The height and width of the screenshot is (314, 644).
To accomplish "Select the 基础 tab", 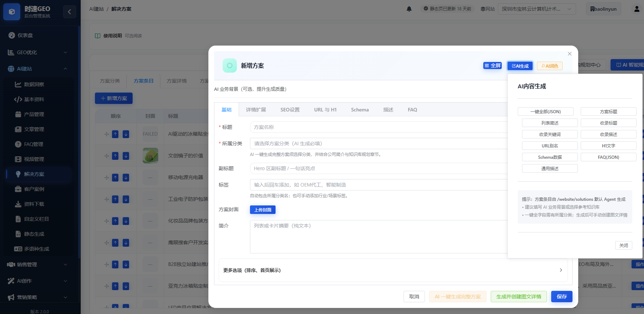I will pos(227,110).
